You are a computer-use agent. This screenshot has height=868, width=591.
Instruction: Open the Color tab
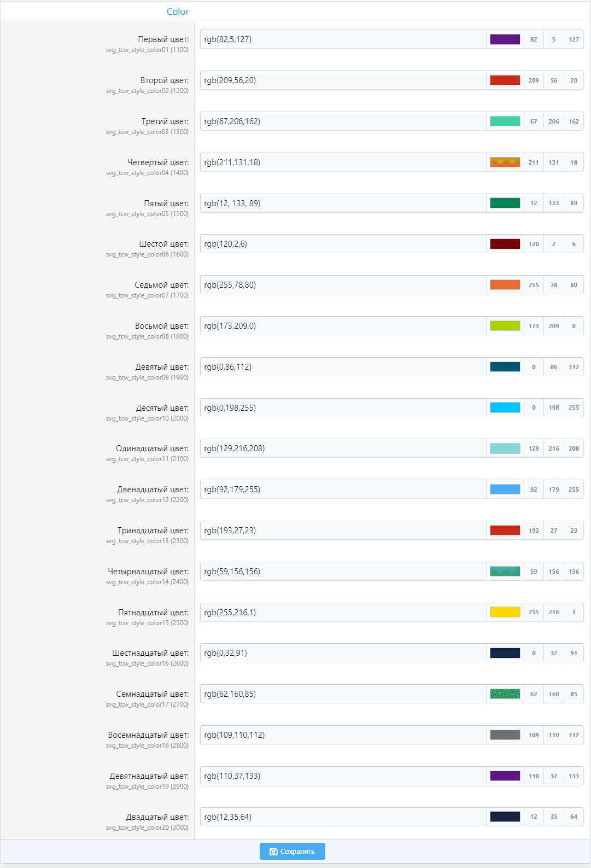177,11
